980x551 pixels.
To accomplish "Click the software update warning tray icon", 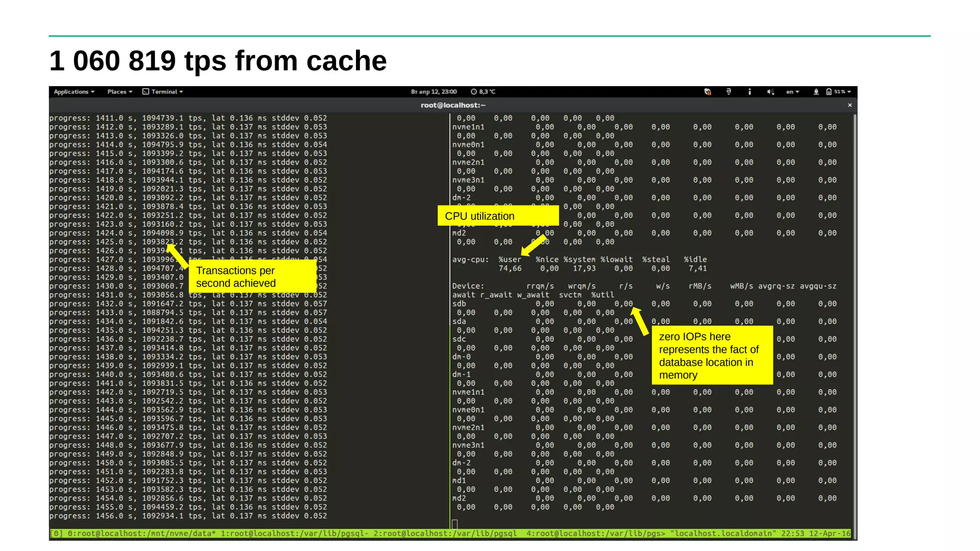I will 707,92.
